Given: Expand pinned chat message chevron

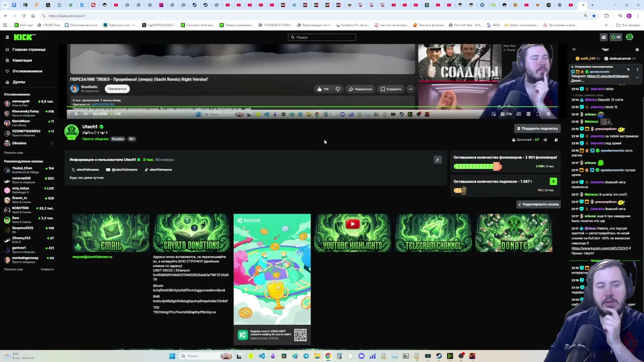Looking at the screenshot, I should [x=637, y=77].
